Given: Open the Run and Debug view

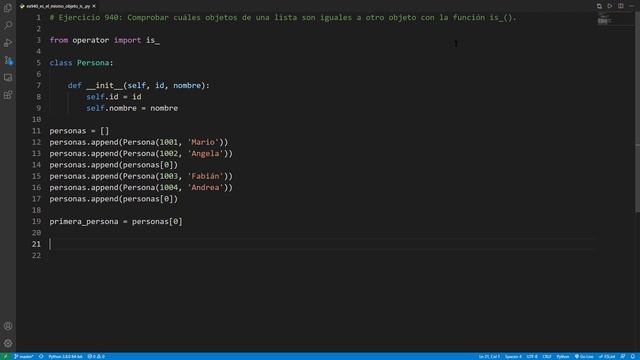Looking at the screenshot, I should click(x=8, y=43).
